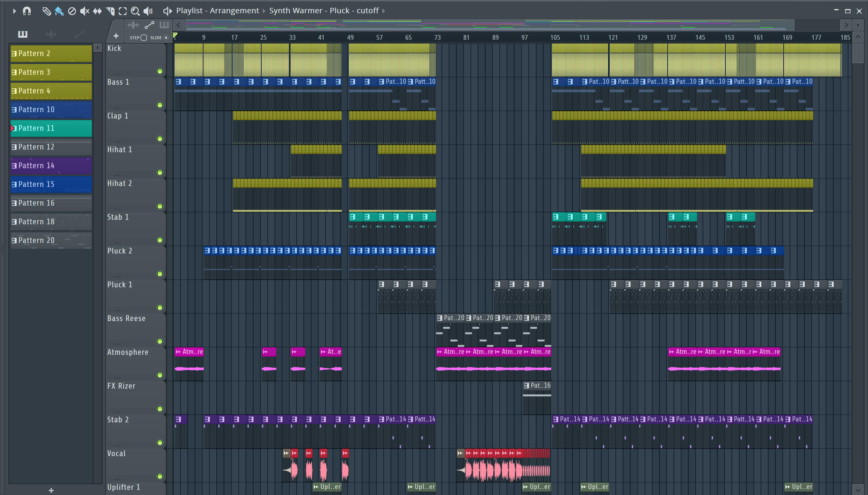
Task: Select Pattern 16 in the picker
Action: (x=51, y=203)
